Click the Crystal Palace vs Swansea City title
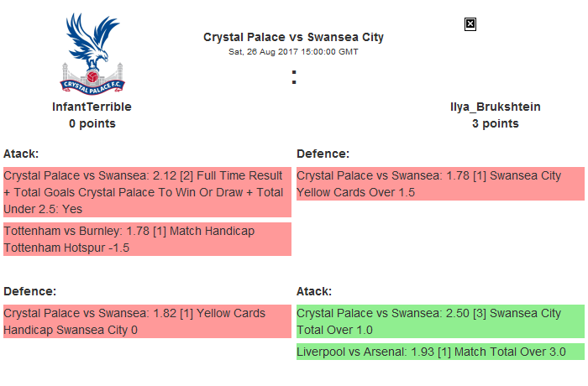Screen dimensions: 588x386 (293, 37)
